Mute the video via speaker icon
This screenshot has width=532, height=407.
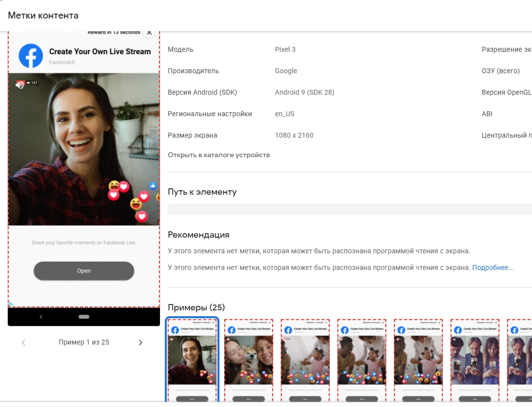(20, 84)
